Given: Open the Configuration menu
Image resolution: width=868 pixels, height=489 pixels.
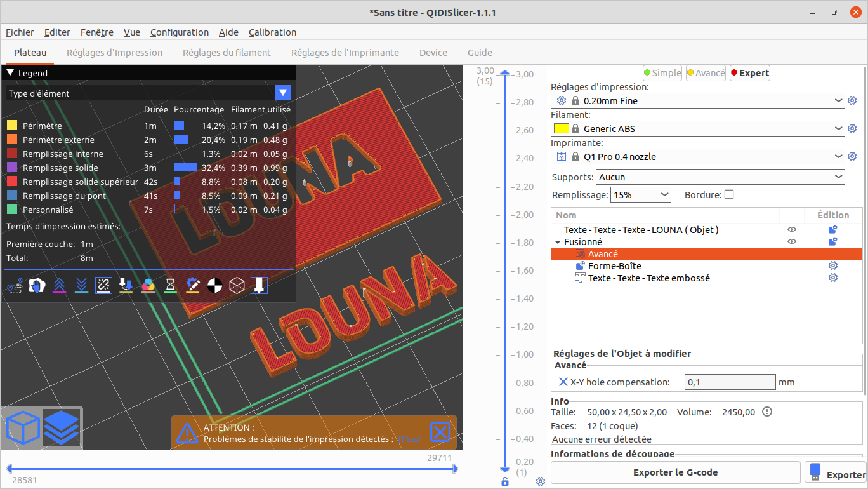Looking at the screenshot, I should pos(180,32).
